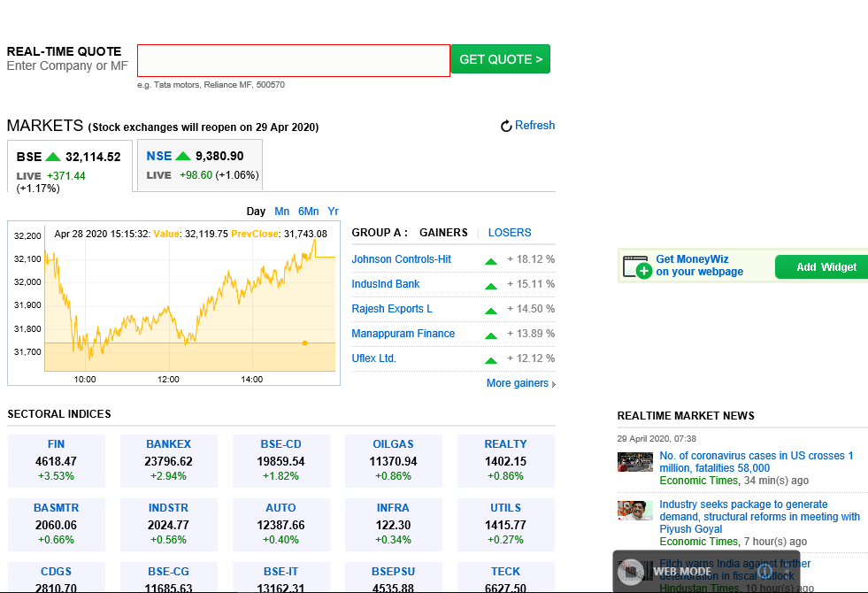868x593 pixels.
Task: Click the Web Mode overlay logo icon
Action: (x=631, y=572)
